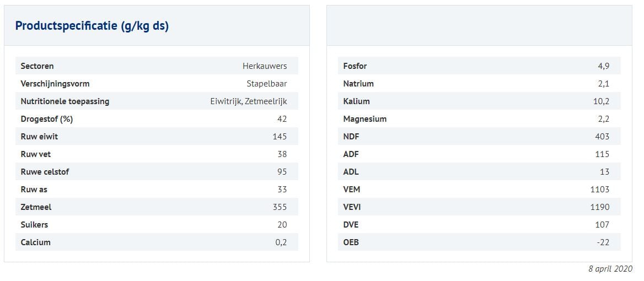Viewport: 644px width, 281px height.
Task: Click the Calcium row label
Action: tap(36, 242)
